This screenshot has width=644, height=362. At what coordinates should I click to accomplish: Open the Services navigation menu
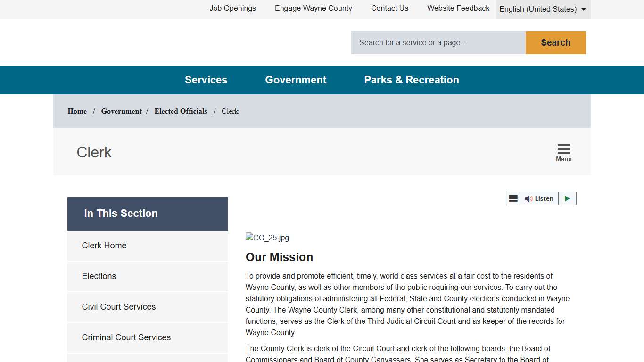coord(206,80)
